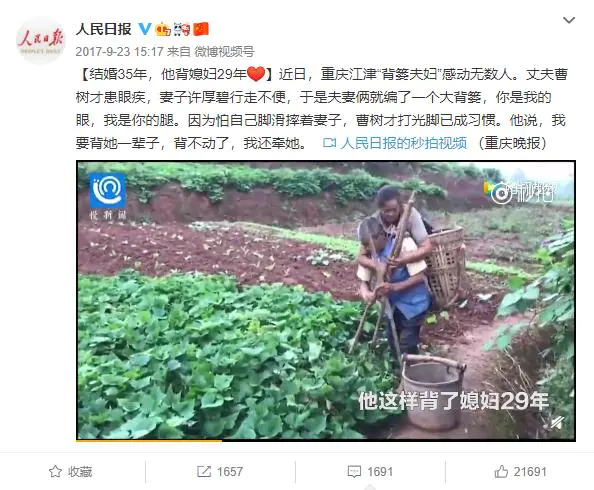Image resolution: width=594 pixels, height=490 pixels.
Task: Click the red heart emoji in post
Action: [x=256, y=74]
